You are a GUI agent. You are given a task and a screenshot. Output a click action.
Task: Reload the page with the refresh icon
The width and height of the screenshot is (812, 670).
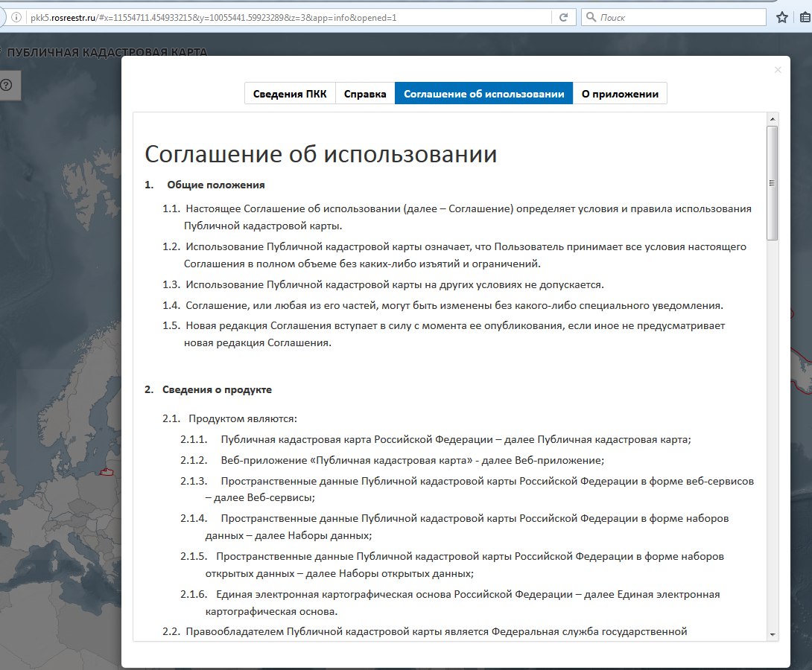[x=563, y=18]
